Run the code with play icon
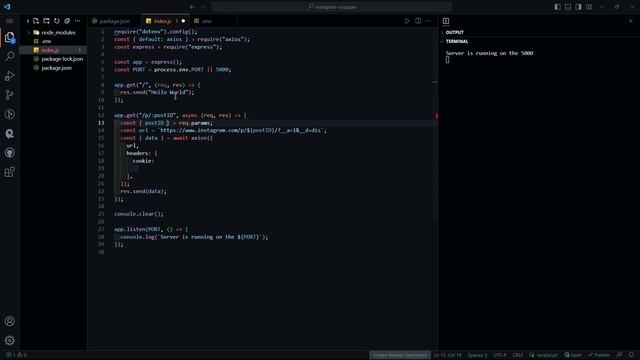Screen dimensions: 640x360 click(x=407, y=21)
